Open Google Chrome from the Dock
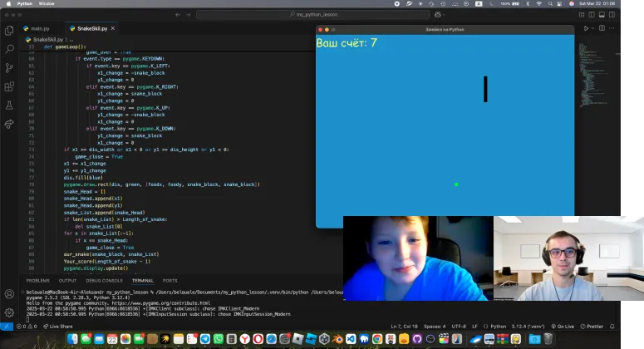 coord(377,339)
